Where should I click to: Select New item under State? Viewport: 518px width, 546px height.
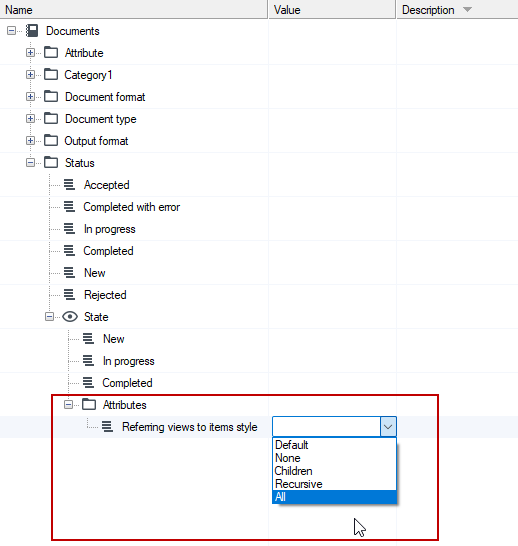coord(114,339)
